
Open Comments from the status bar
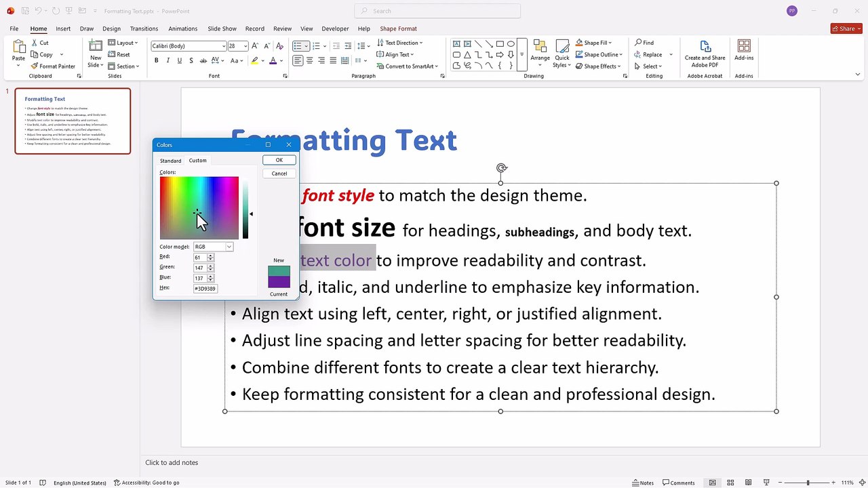[x=679, y=483]
